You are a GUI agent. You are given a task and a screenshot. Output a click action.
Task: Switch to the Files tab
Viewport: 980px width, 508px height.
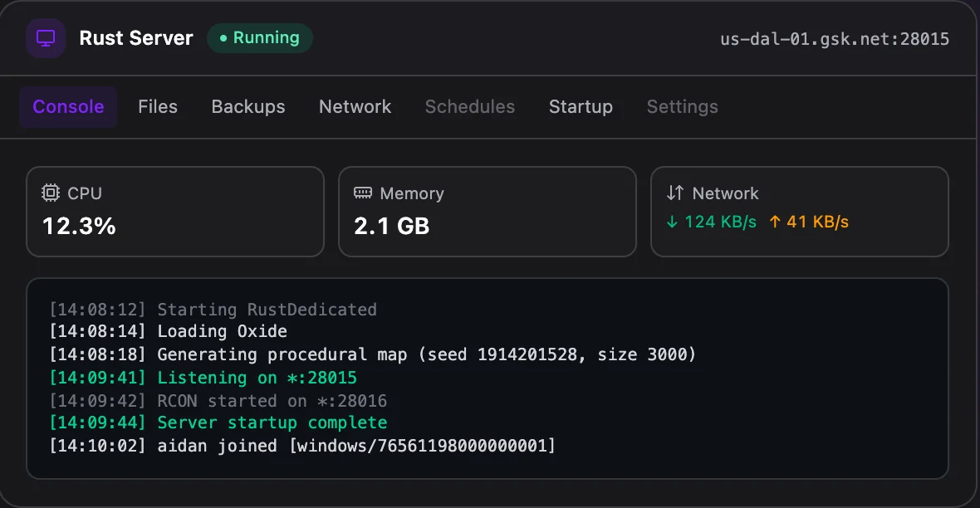(x=158, y=107)
